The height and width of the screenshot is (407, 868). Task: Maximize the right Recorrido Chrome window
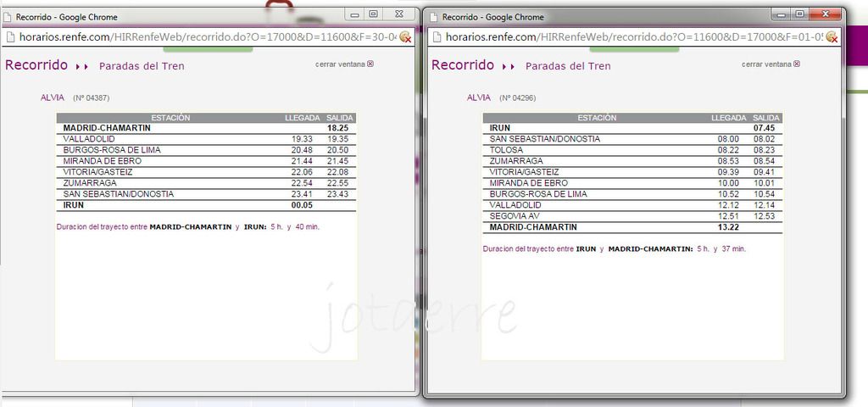tap(799, 14)
